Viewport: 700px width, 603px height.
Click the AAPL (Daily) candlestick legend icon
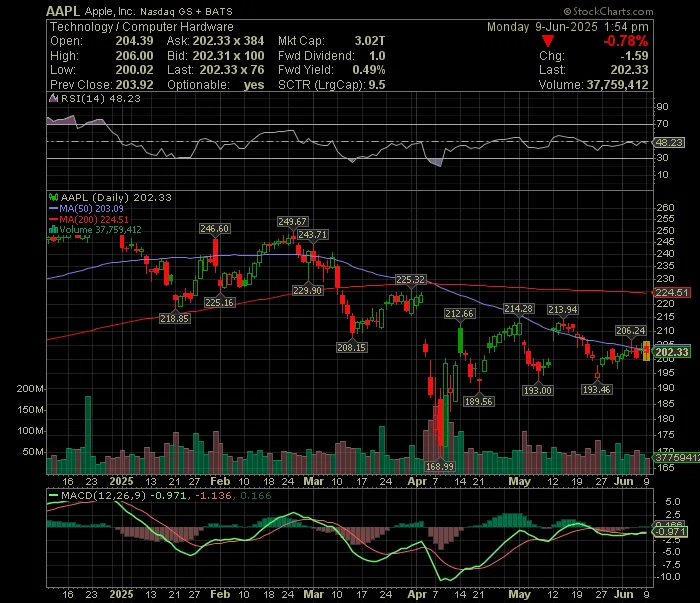[x=54, y=197]
